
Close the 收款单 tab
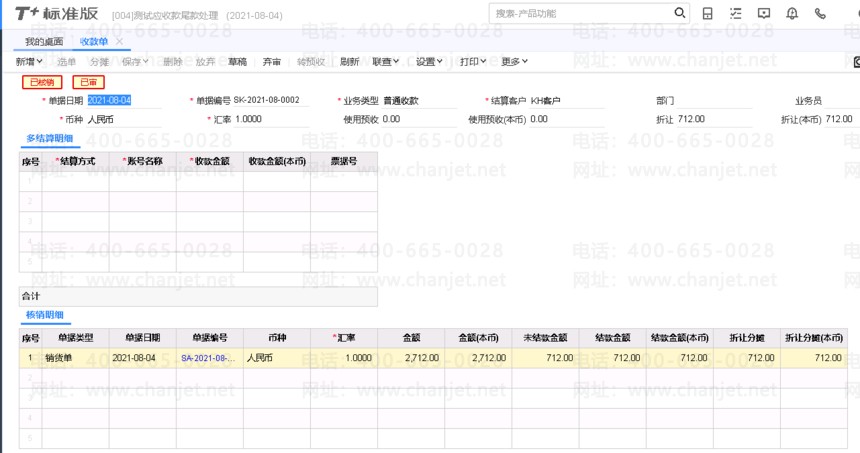click(119, 41)
